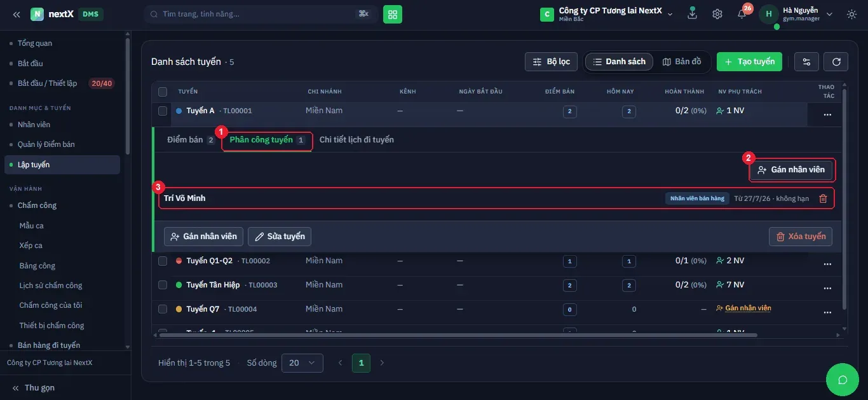Click the nextX logo icon
Image resolution: width=868 pixels, height=400 pixels.
click(x=37, y=14)
